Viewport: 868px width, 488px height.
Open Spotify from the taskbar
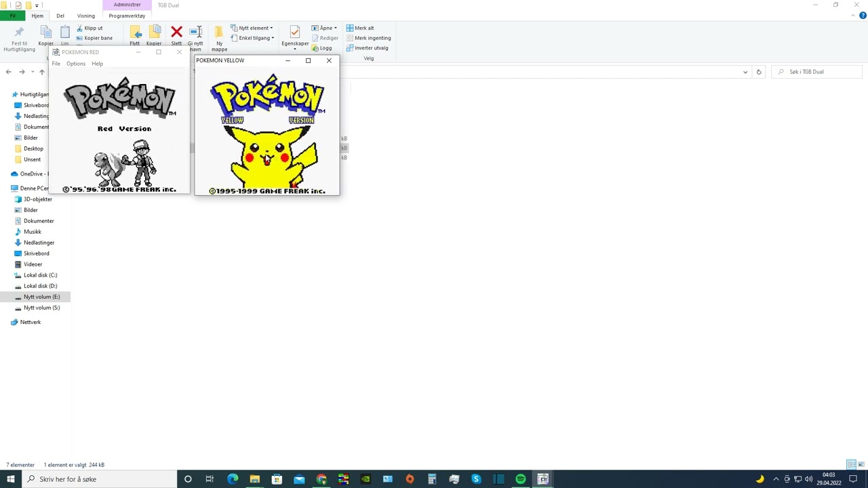coord(521,479)
